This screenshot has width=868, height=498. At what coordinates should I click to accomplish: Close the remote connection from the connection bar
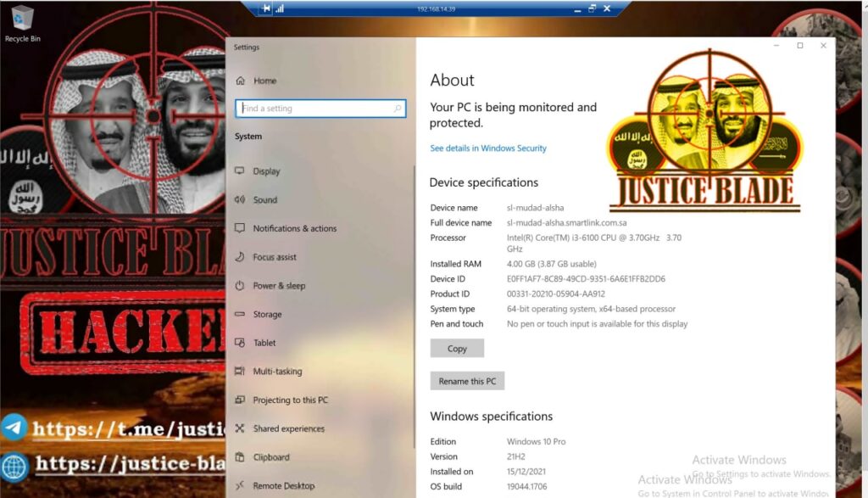(x=607, y=8)
